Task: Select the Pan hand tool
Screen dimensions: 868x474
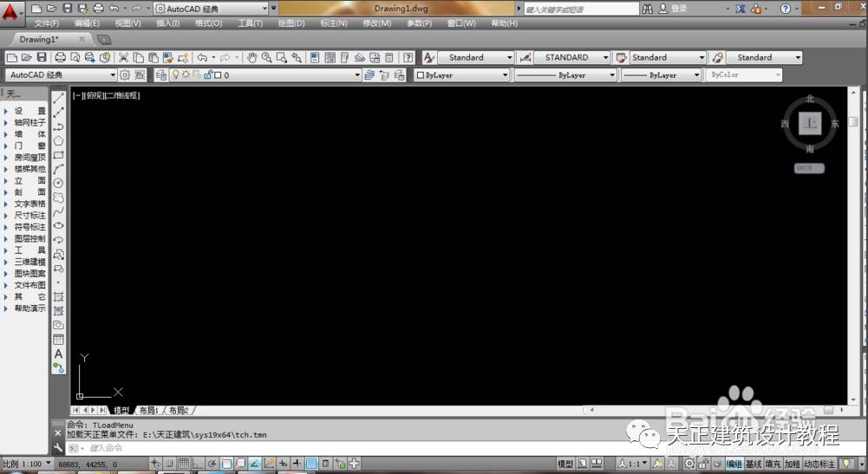Action: click(251, 57)
